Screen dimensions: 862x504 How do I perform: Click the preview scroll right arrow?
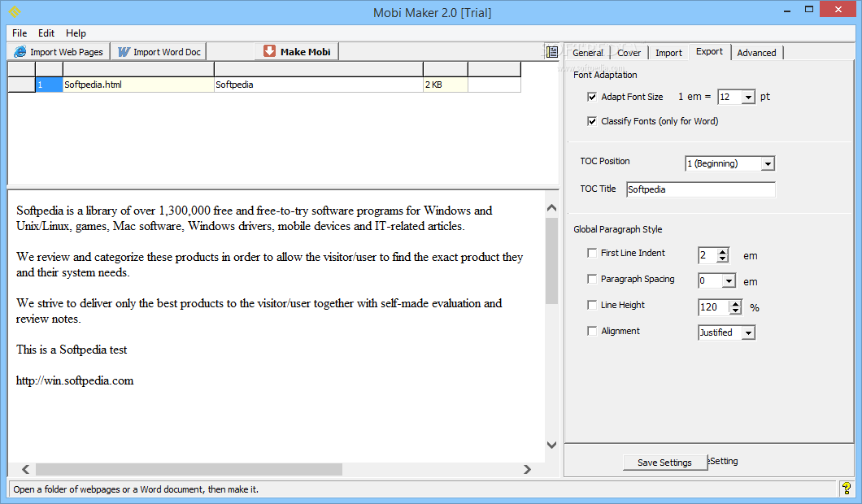tap(527, 469)
